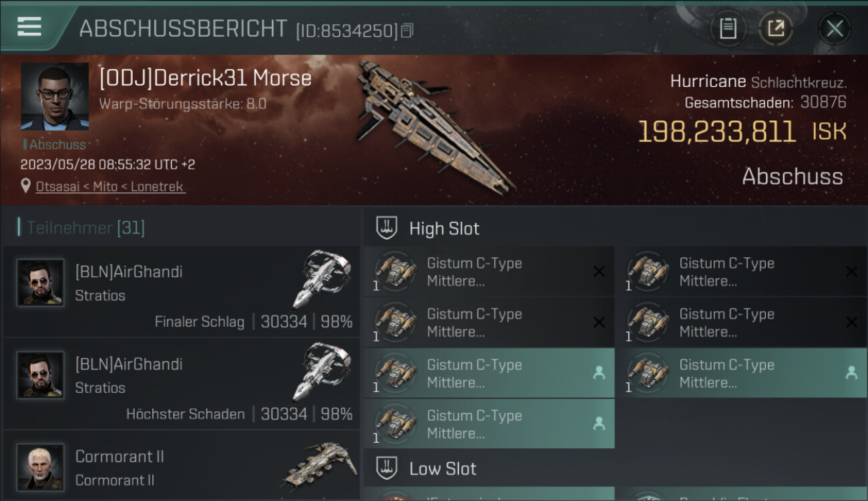This screenshot has width=868, height=501.
Task: Select top-right destroyed Gistum C-Type module
Action: (x=741, y=272)
